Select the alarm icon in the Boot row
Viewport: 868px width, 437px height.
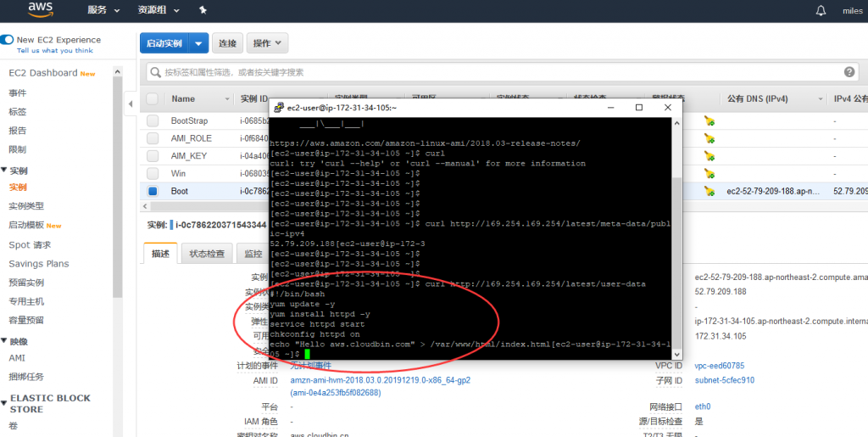(x=709, y=191)
